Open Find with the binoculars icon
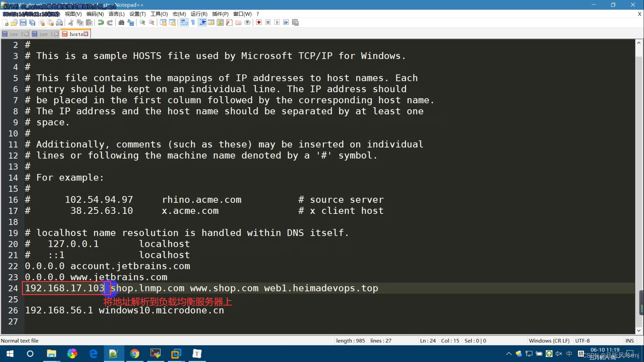Image resolution: width=644 pixels, height=362 pixels. point(121,23)
